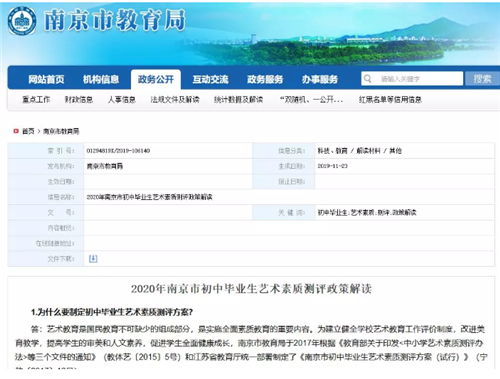Open 统计数据及解读 submenu link

coord(239,99)
